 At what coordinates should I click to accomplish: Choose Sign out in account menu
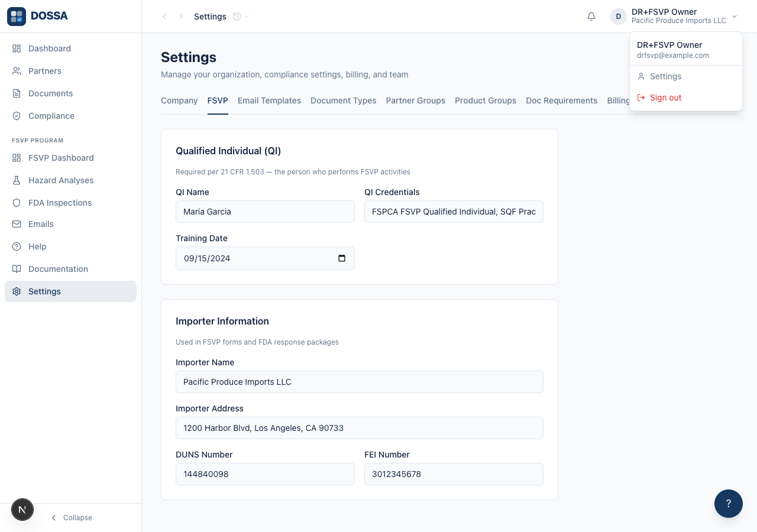pos(686,98)
